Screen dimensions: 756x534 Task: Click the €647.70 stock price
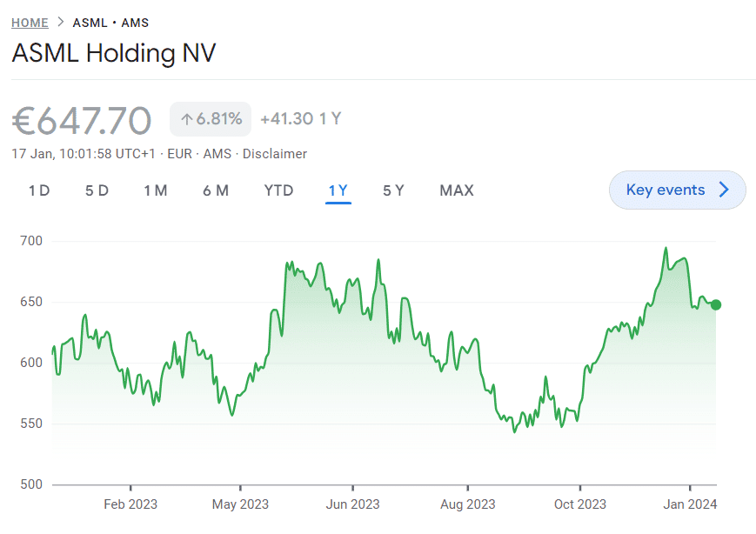(x=82, y=120)
